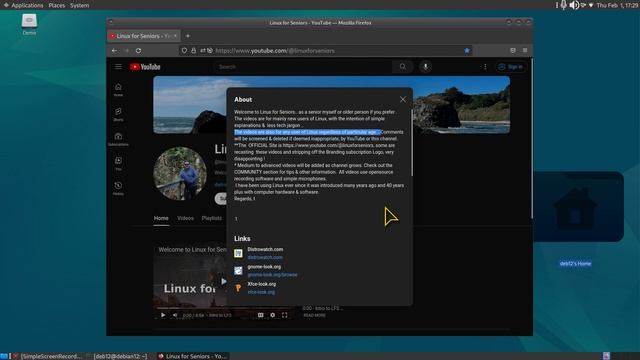Click the About dialog scrollbar

point(411,143)
